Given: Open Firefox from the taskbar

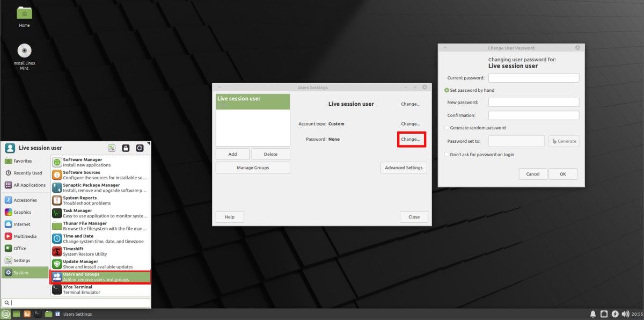Looking at the screenshot, I should point(27,314).
